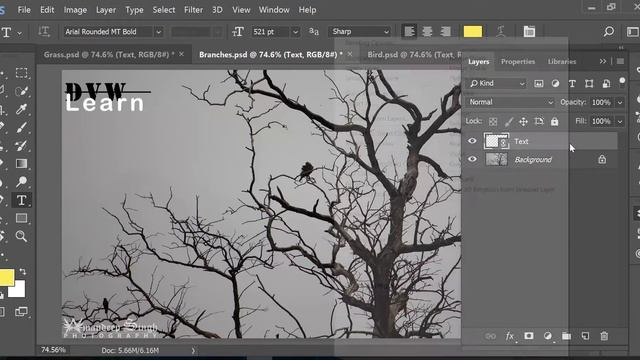Filter layers by type layers
This screenshot has height=360, width=640.
[x=572, y=83]
